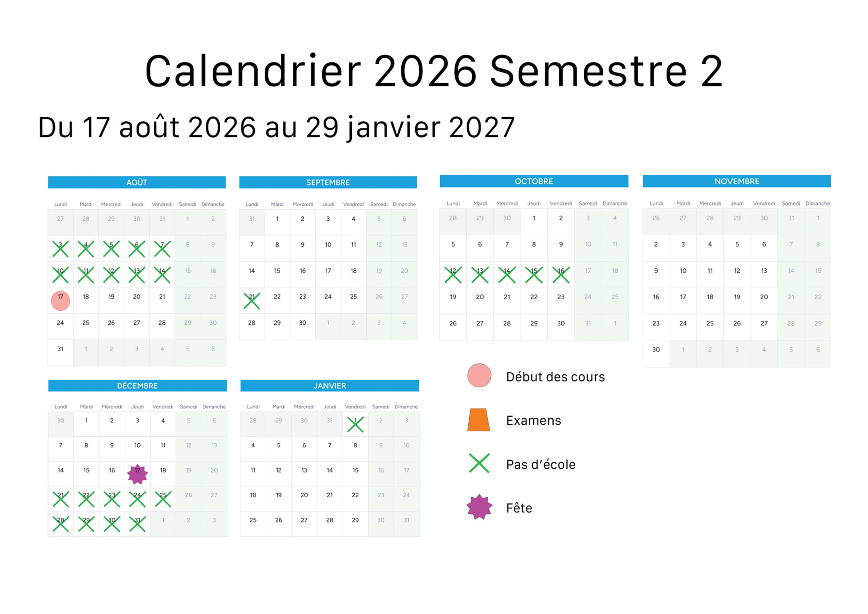Click the "Début des cours" legend label
The height and width of the screenshot is (614, 868).
[555, 377]
